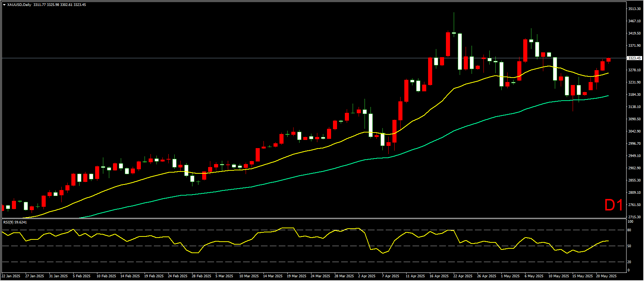Click the 22 Apr 2025 date label

(463, 276)
